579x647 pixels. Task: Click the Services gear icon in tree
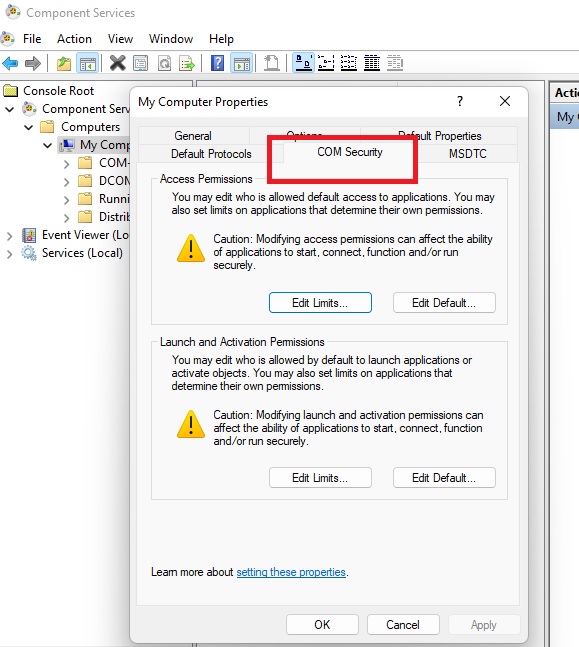29,253
